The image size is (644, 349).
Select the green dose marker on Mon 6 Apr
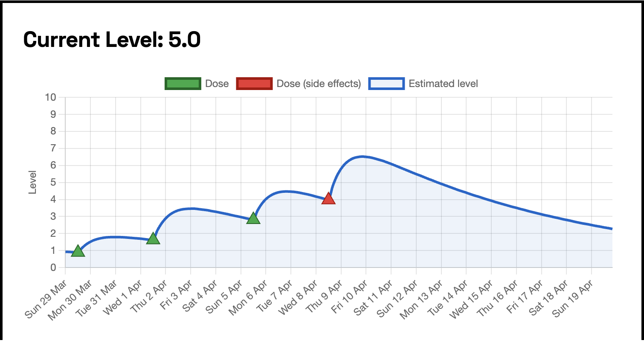(x=253, y=218)
